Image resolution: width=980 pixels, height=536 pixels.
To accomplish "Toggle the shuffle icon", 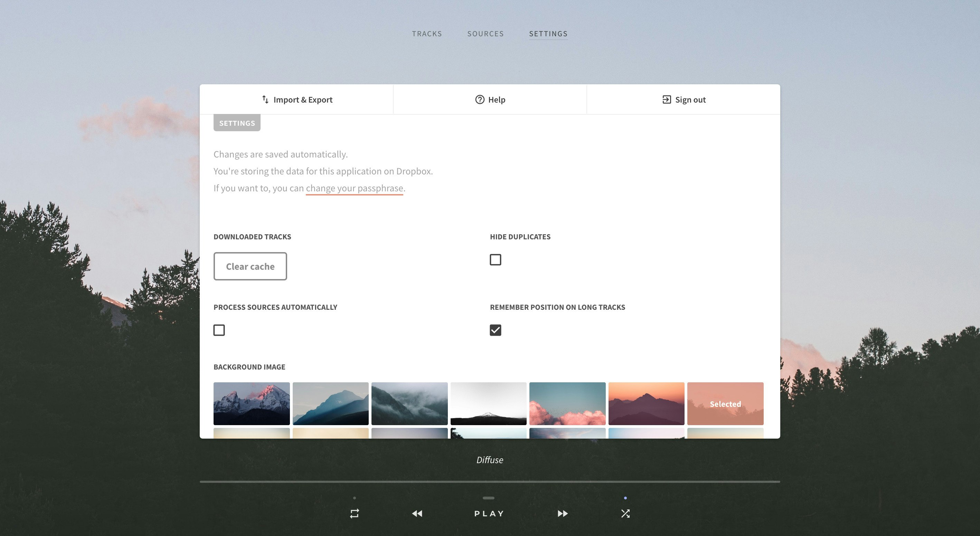I will pos(625,514).
